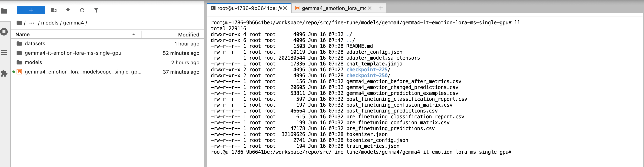Viewport: 644px width, 167px height.
Task: Open the extension manager puzzle icon
Action: [x=4, y=73]
